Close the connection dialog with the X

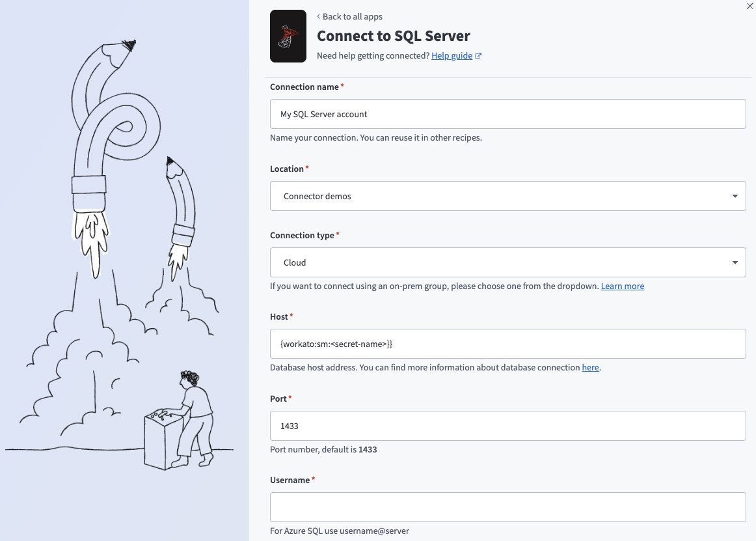(x=749, y=5)
